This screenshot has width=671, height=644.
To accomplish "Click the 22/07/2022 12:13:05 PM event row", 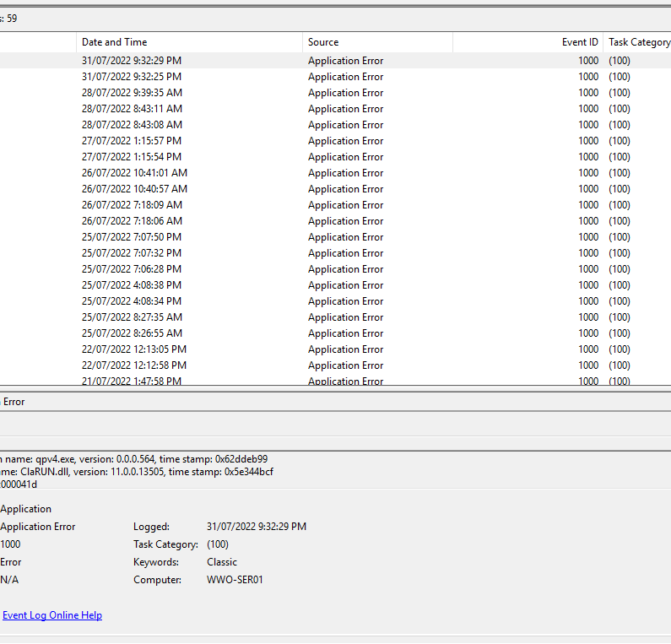I will pos(134,349).
